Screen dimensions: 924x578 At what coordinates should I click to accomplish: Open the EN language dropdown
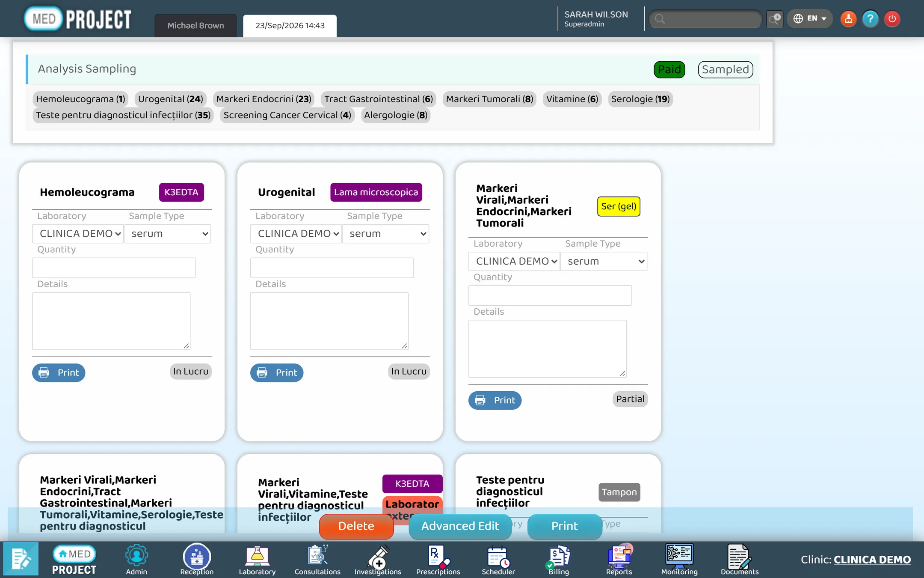click(x=810, y=19)
